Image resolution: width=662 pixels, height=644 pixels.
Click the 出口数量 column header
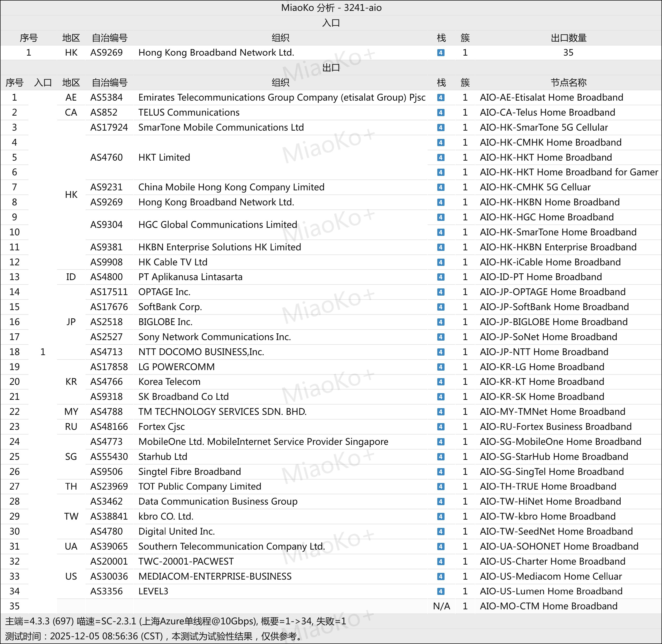(x=568, y=38)
